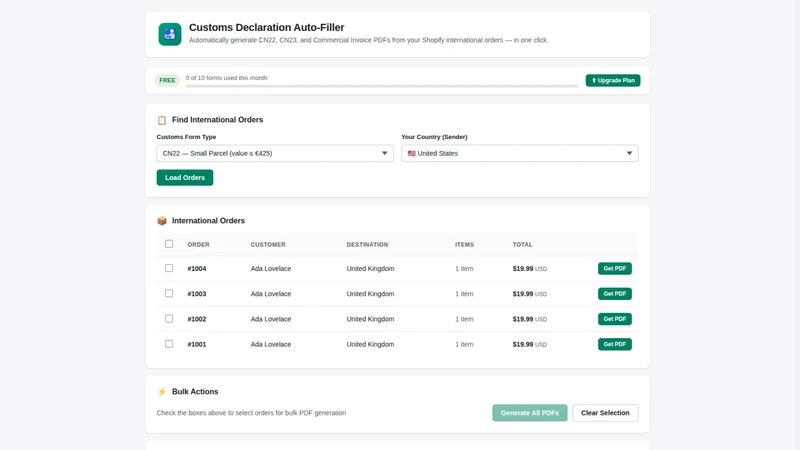Click United Kingdom in the #1003 row
The width and height of the screenshot is (800, 450).
(370, 294)
